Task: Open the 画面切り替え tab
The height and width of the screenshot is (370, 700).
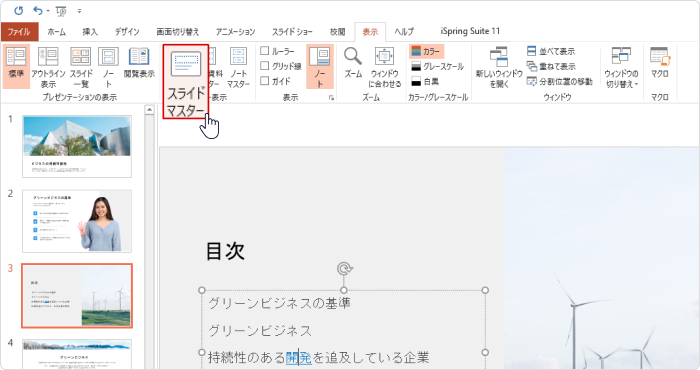Action: pyautogui.click(x=177, y=32)
